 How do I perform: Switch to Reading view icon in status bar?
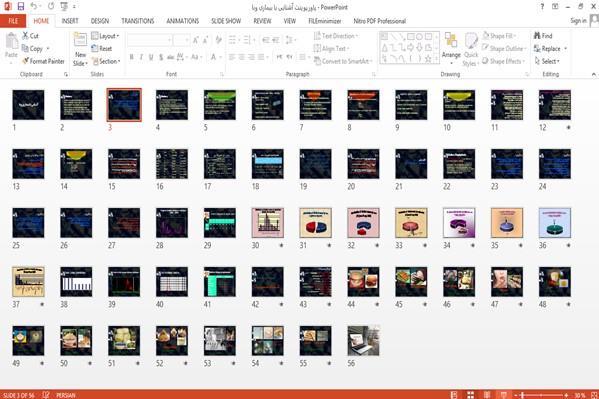point(487,395)
